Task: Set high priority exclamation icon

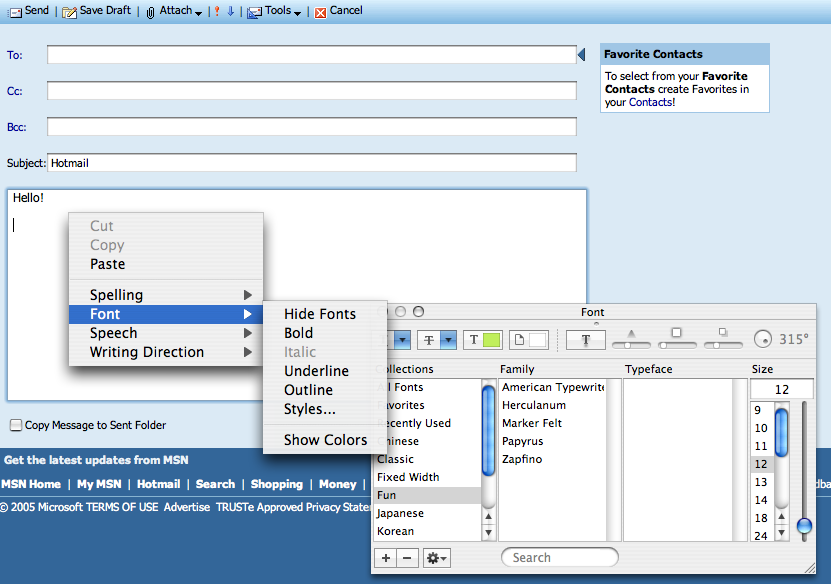Action: point(217,11)
